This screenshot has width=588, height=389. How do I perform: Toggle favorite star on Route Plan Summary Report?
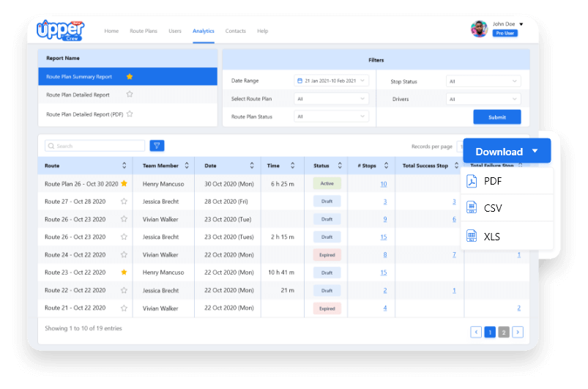(130, 76)
